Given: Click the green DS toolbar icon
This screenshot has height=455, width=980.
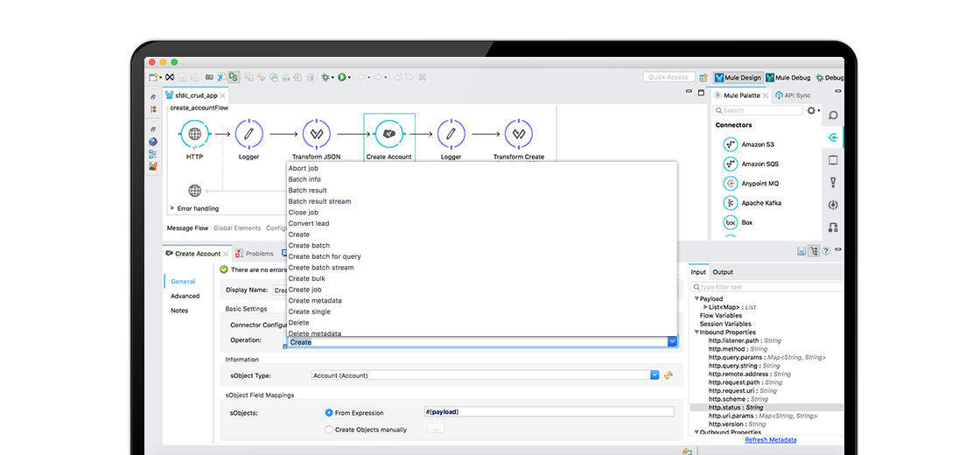Looking at the screenshot, I should (233, 78).
